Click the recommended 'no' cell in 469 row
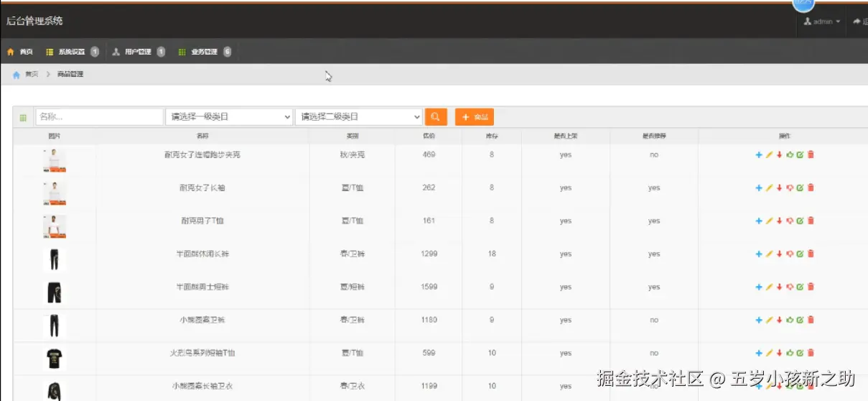Screen dimensions: 868x401 (x=653, y=155)
